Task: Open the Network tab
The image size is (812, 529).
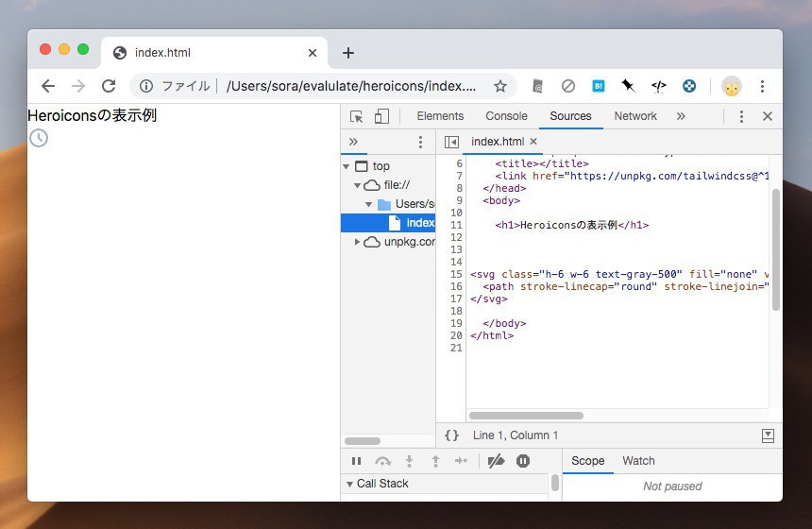Action: [x=635, y=116]
